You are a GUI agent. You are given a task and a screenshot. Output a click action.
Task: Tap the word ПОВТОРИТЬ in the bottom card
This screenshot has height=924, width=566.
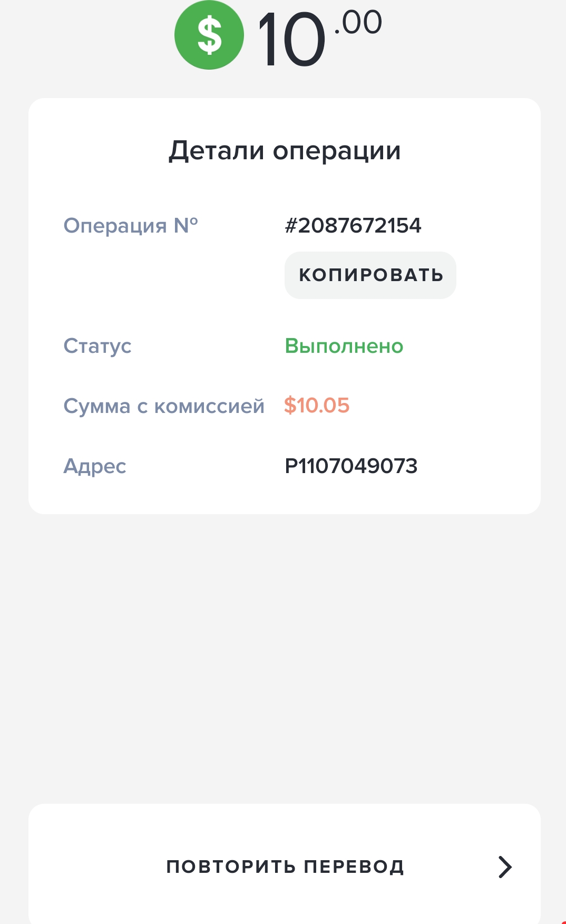(230, 867)
